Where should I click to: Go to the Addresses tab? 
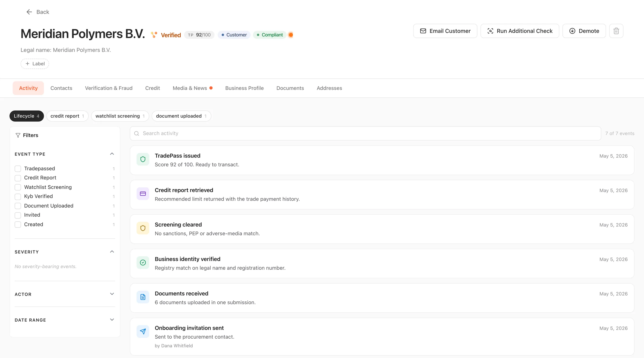click(x=329, y=88)
